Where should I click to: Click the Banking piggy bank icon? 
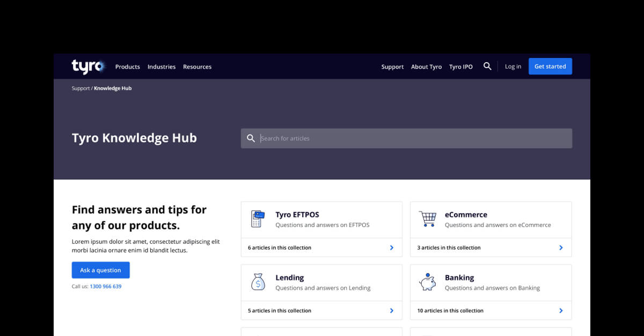[428, 282]
